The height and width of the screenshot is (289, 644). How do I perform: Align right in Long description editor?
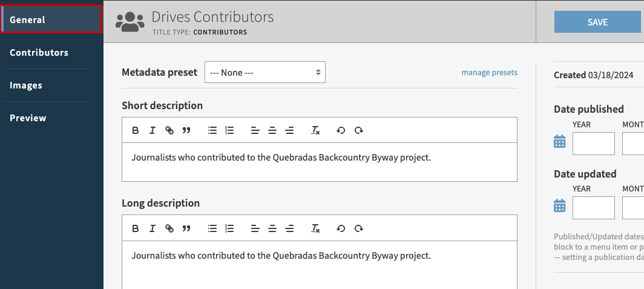click(289, 228)
